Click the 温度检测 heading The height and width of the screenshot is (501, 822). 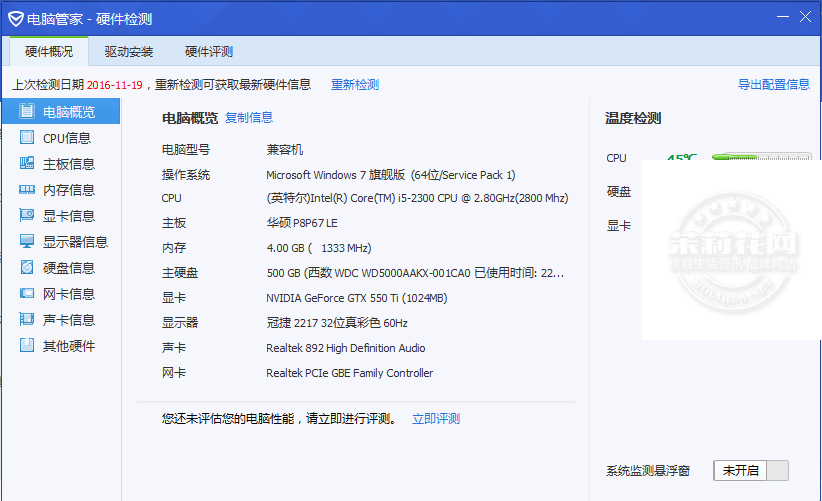pos(633,118)
